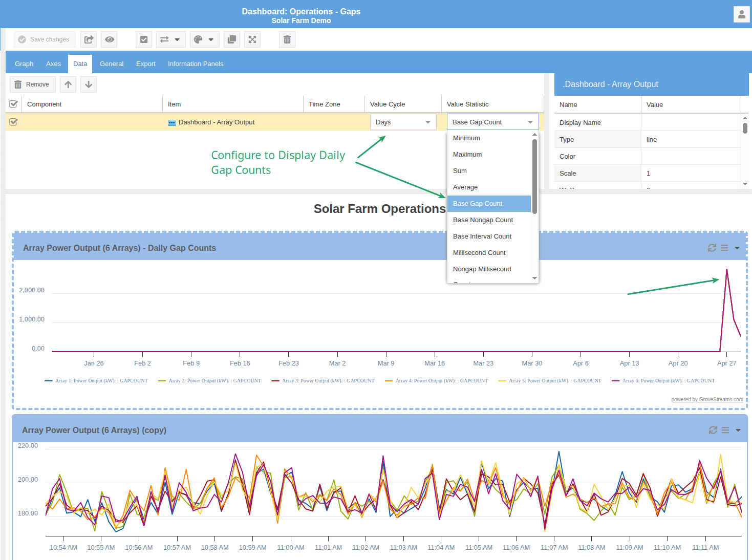Click the statistic list scroll down arrow

[x=534, y=278]
